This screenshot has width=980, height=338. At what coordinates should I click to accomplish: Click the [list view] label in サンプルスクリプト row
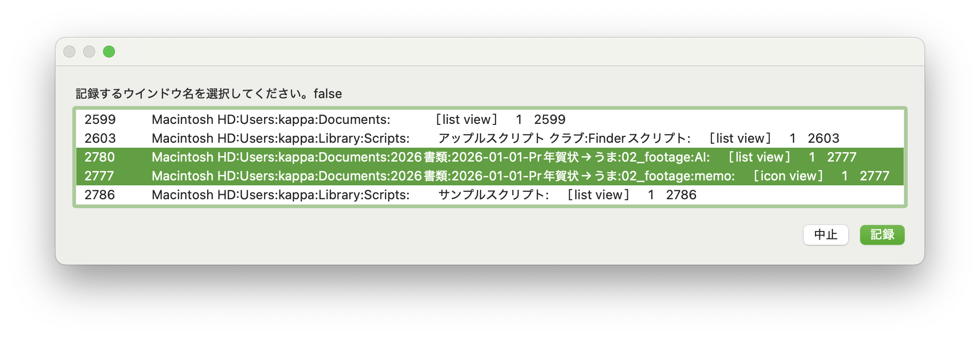click(599, 195)
